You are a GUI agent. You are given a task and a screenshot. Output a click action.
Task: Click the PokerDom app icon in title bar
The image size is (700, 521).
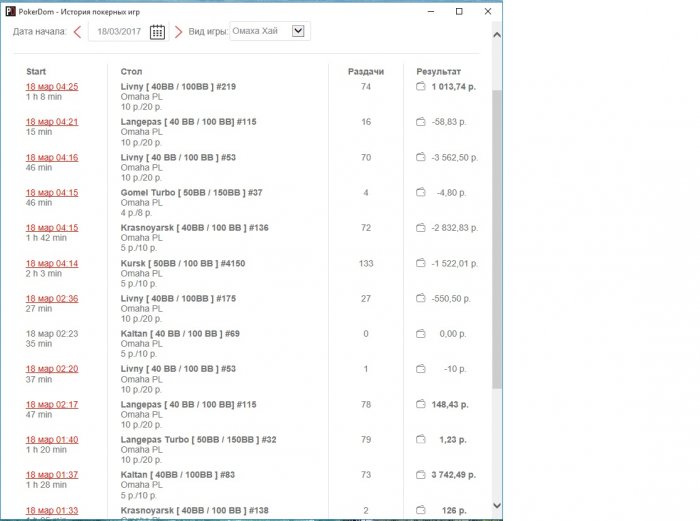[10, 12]
